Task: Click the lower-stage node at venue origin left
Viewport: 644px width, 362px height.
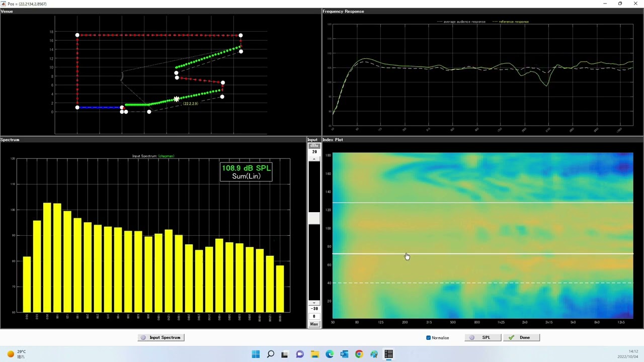Action: point(77,107)
